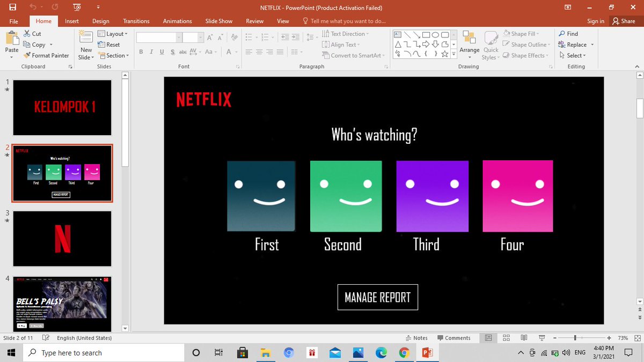This screenshot has width=644, height=362.
Task: Open the Transitions tab
Action: pyautogui.click(x=136, y=21)
